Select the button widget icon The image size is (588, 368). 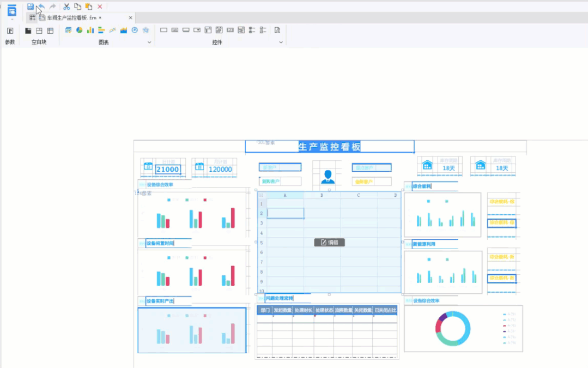(x=186, y=30)
